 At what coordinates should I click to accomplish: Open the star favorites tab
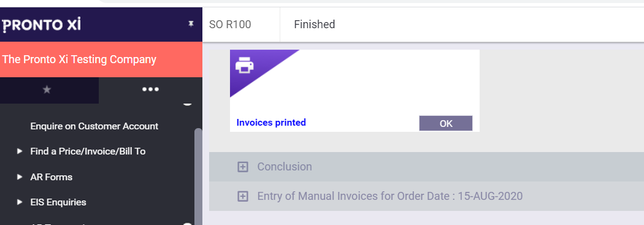[x=47, y=90]
